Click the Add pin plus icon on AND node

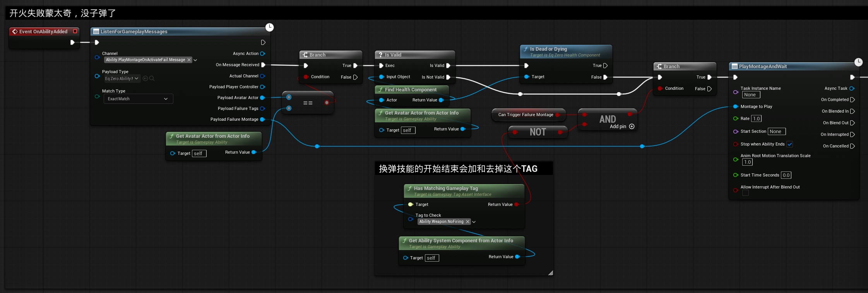click(632, 127)
